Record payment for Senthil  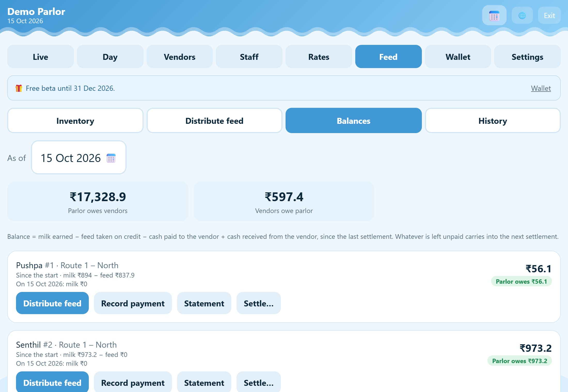[x=133, y=382]
